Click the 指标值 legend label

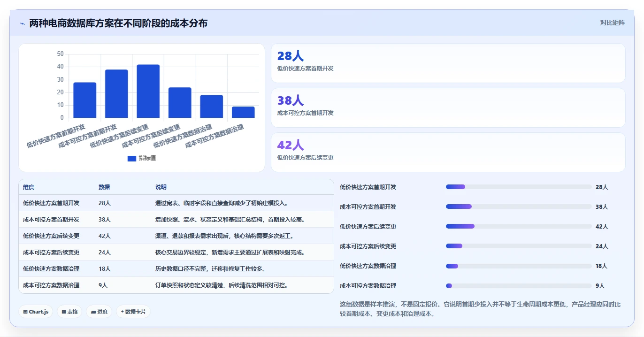[x=147, y=158]
